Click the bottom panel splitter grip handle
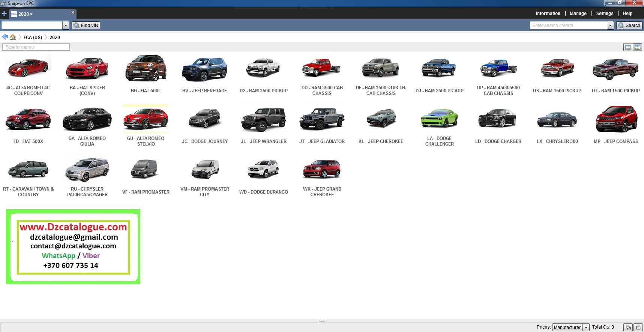Viewport: 644px width, 332px height. point(322,321)
